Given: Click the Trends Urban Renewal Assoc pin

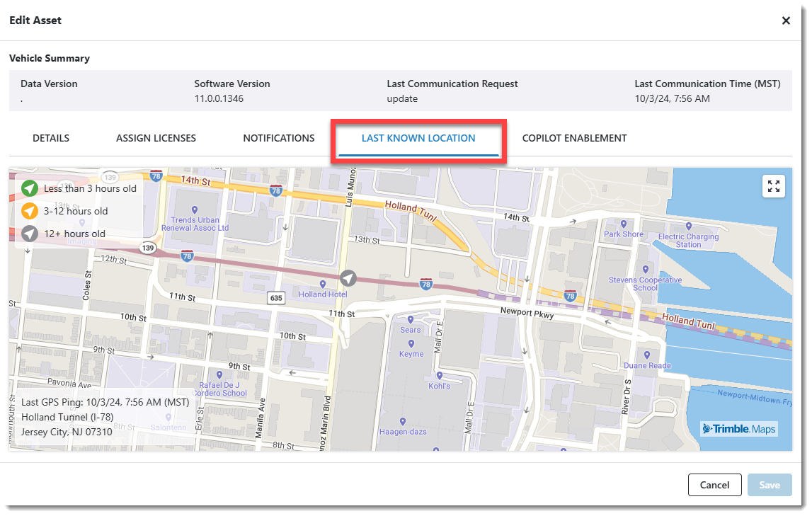Looking at the screenshot, I should coord(194,210).
